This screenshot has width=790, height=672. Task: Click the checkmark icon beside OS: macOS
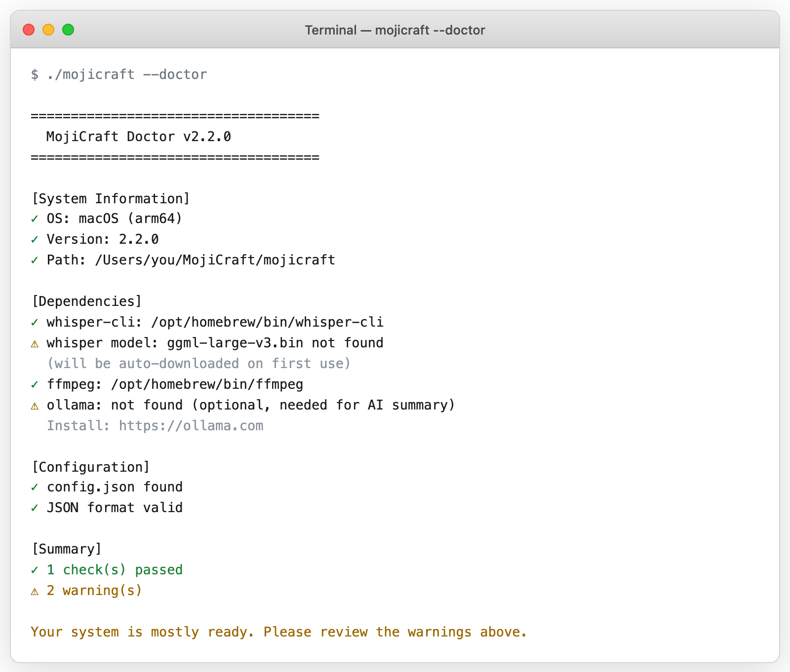35,219
